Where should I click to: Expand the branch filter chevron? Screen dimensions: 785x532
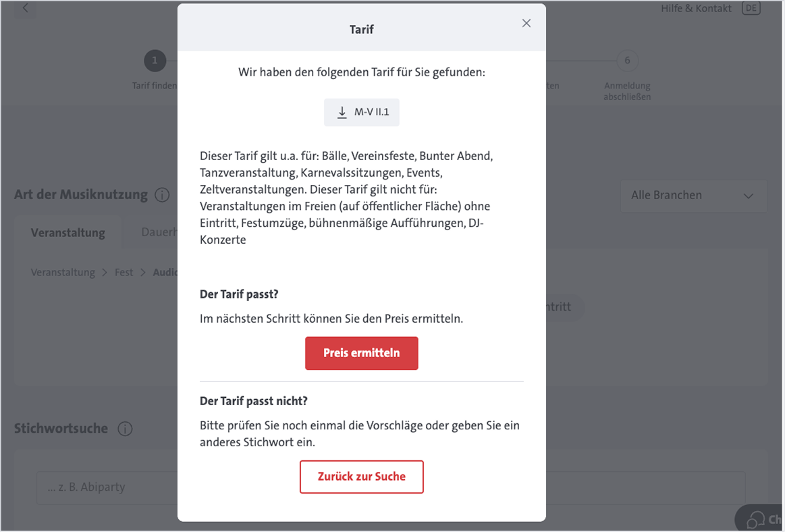pyautogui.click(x=748, y=196)
